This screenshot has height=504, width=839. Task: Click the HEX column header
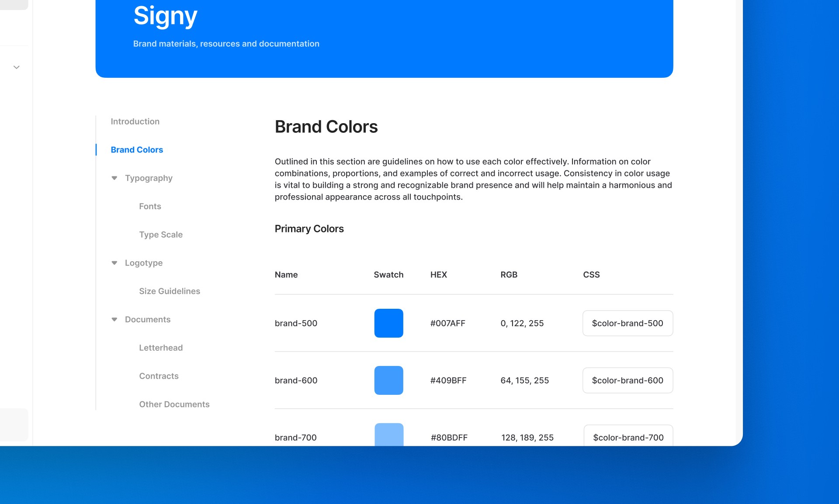pos(438,275)
